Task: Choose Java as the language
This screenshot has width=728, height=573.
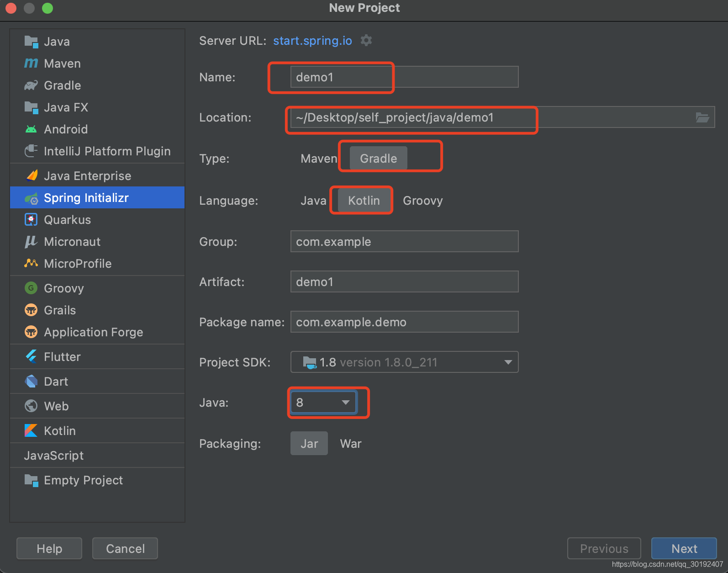Action: pos(313,201)
